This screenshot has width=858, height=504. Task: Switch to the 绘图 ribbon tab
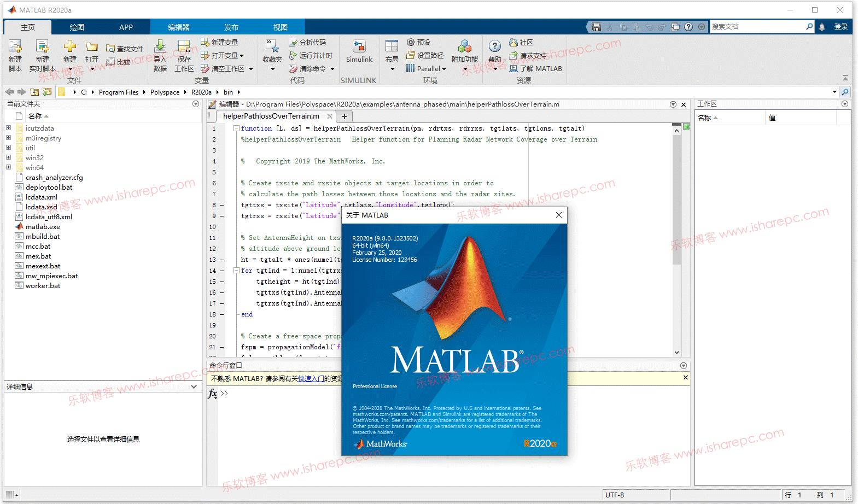pyautogui.click(x=77, y=27)
